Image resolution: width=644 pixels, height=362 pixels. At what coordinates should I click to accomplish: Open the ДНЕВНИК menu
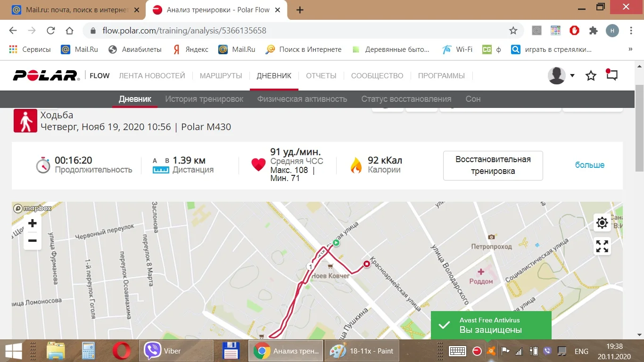pyautogui.click(x=274, y=75)
